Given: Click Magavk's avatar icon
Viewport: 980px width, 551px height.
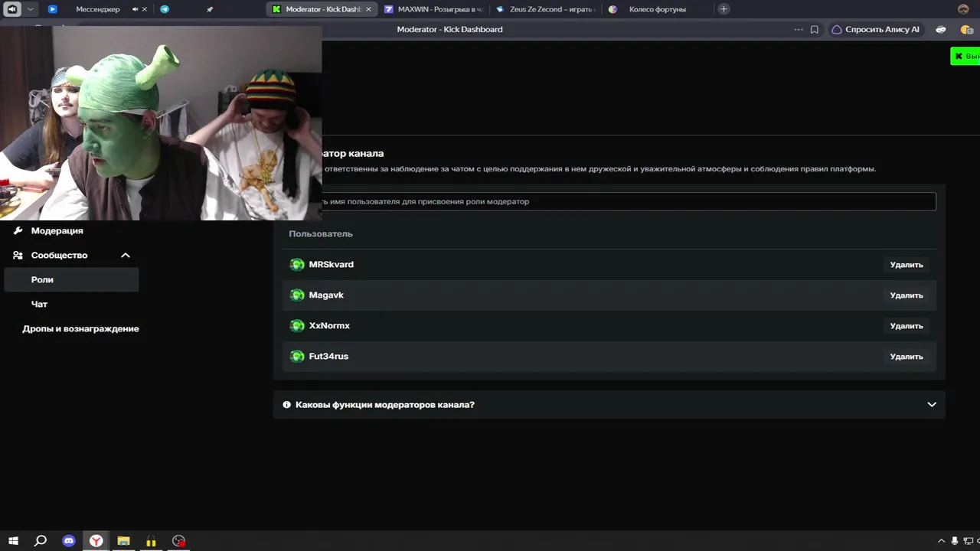Looking at the screenshot, I should [297, 295].
